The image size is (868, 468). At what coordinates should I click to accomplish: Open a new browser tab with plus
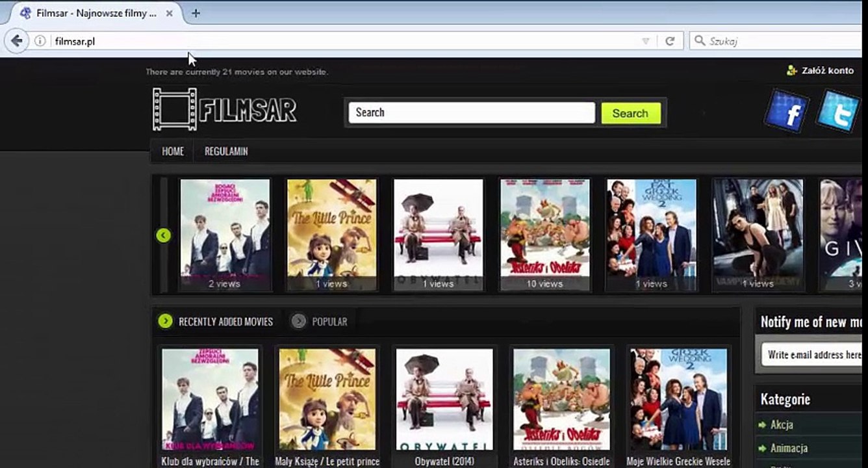tap(196, 13)
